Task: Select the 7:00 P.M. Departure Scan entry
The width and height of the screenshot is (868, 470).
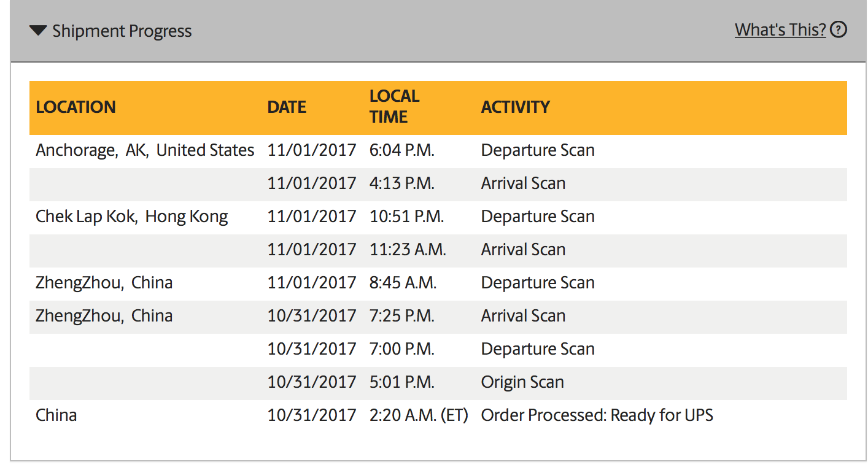Action: point(438,350)
